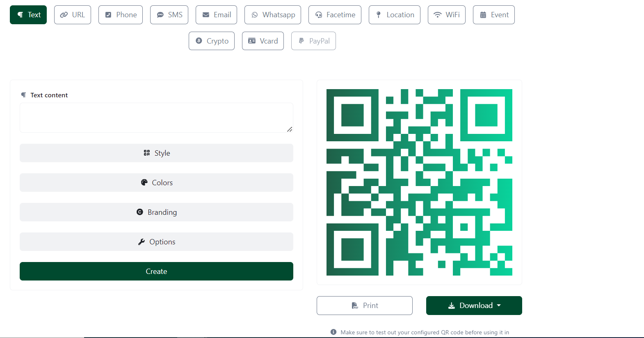
Task: Choose the Vcard QR type
Action: tap(263, 41)
